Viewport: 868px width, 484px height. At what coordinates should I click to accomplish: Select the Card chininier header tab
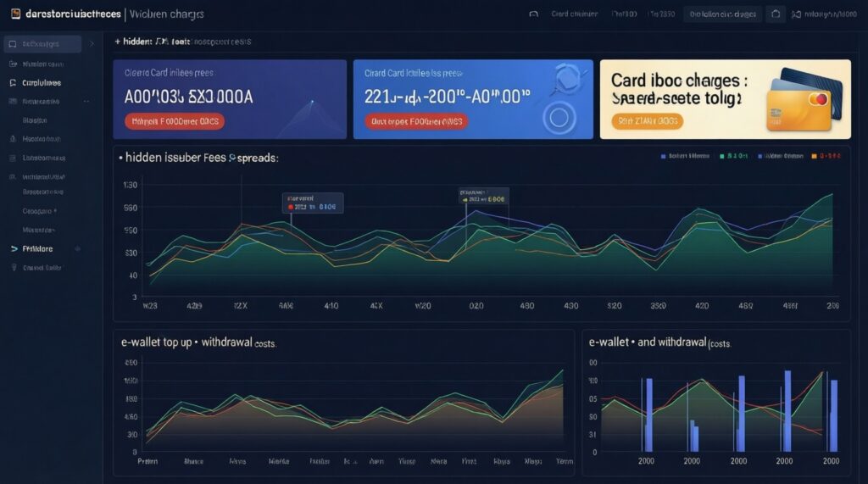tap(575, 14)
